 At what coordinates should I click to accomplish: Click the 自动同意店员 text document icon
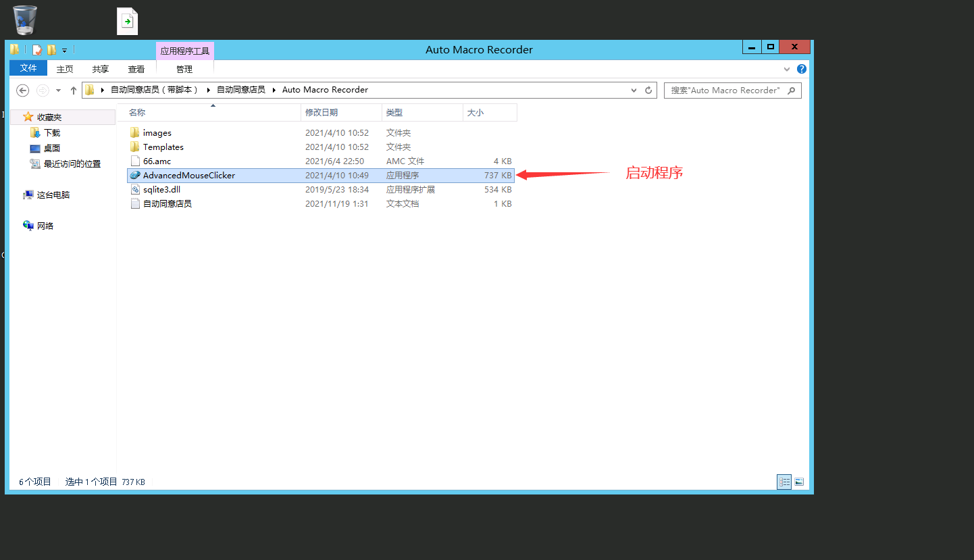pos(135,203)
